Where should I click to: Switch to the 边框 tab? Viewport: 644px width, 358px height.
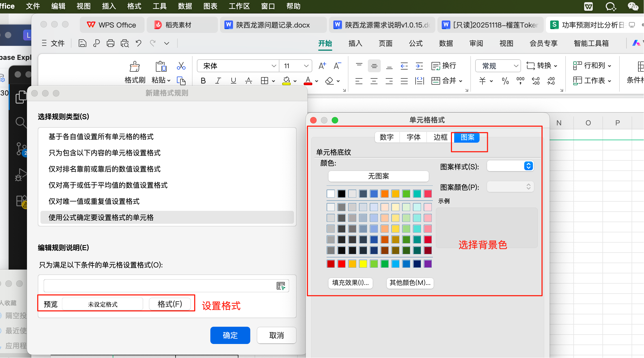[x=440, y=137]
